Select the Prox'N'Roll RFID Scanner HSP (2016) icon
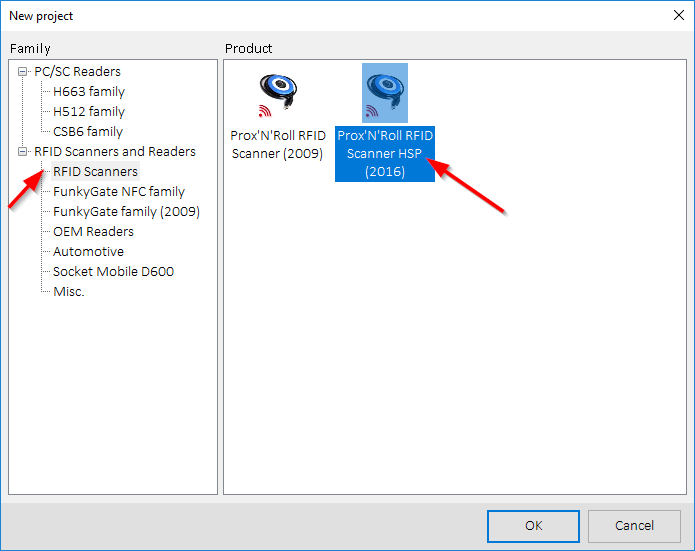The height and width of the screenshot is (551, 695). tap(385, 93)
